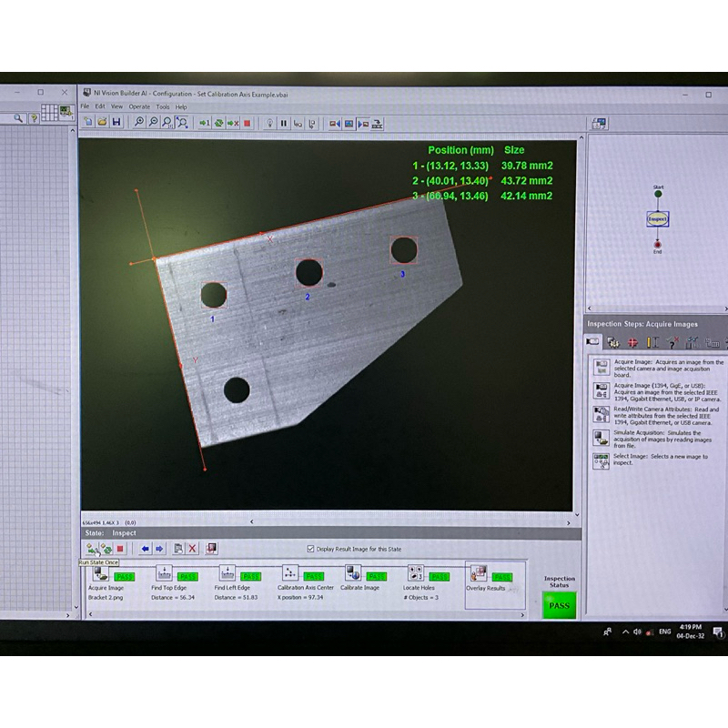The height and width of the screenshot is (728, 728).
Task: Open the File menu
Action: 86,106
